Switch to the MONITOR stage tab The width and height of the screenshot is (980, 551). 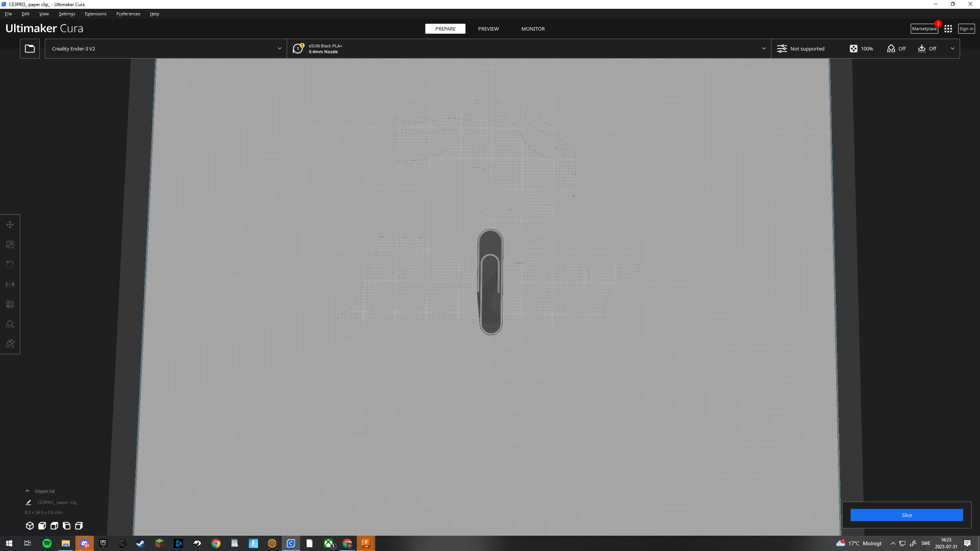[x=533, y=29]
